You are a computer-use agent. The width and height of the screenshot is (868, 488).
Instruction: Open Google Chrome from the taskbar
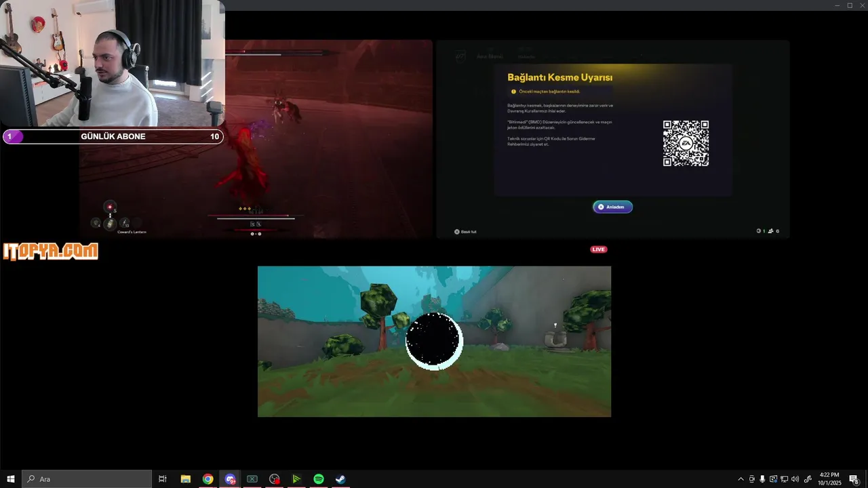208,479
